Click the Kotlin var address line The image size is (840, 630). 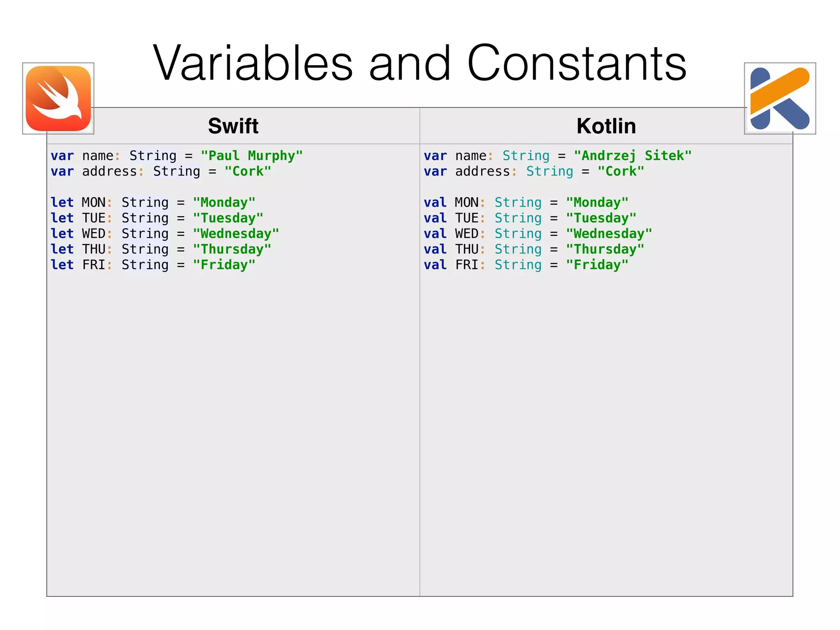[x=534, y=171]
